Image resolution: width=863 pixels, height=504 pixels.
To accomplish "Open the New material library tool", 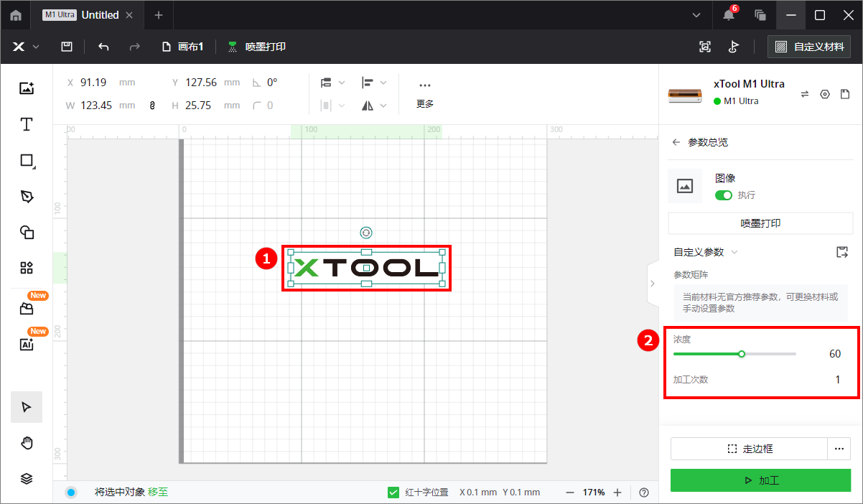I will click(27, 309).
